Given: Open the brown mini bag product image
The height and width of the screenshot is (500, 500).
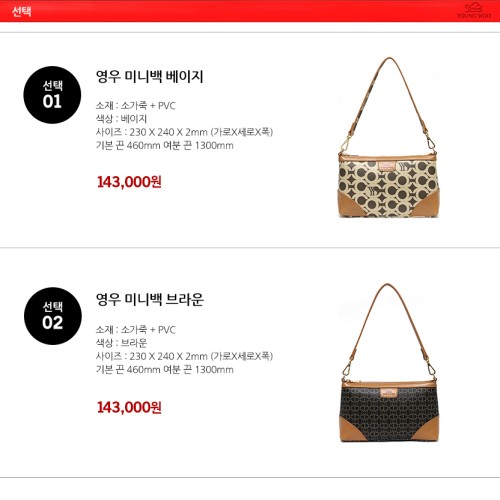Looking at the screenshot, I should pyautogui.click(x=388, y=363).
